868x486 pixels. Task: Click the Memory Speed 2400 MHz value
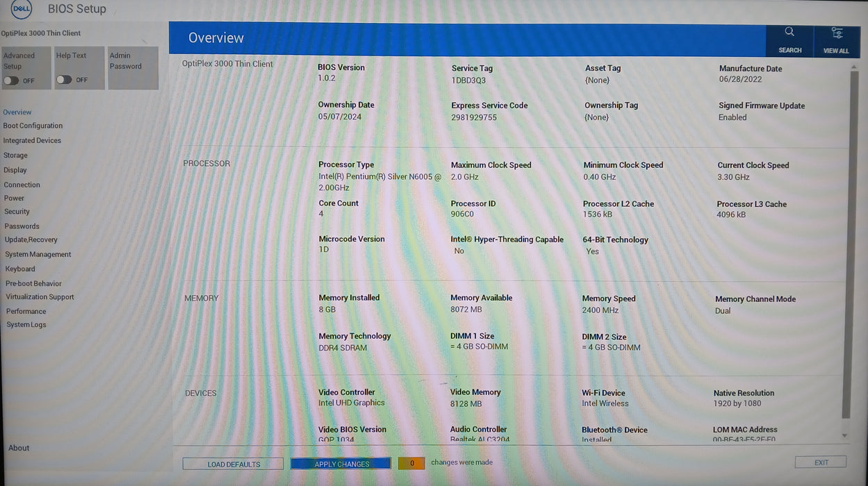600,310
